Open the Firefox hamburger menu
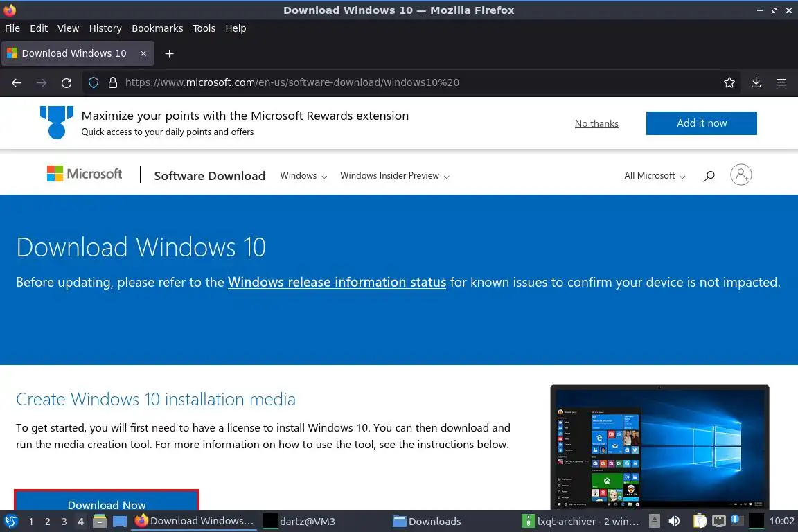798x532 pixels. [781, 82]
